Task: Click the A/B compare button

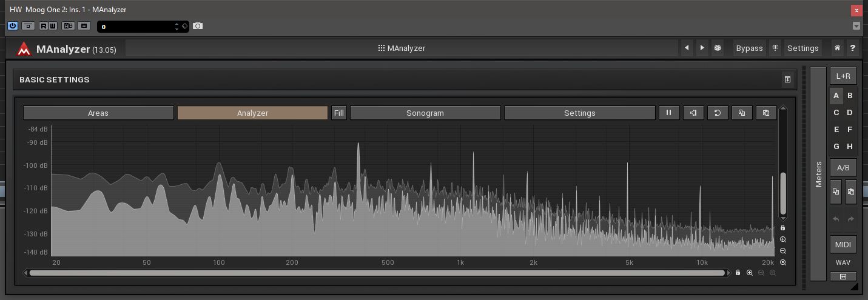Action: coord(843,167)
